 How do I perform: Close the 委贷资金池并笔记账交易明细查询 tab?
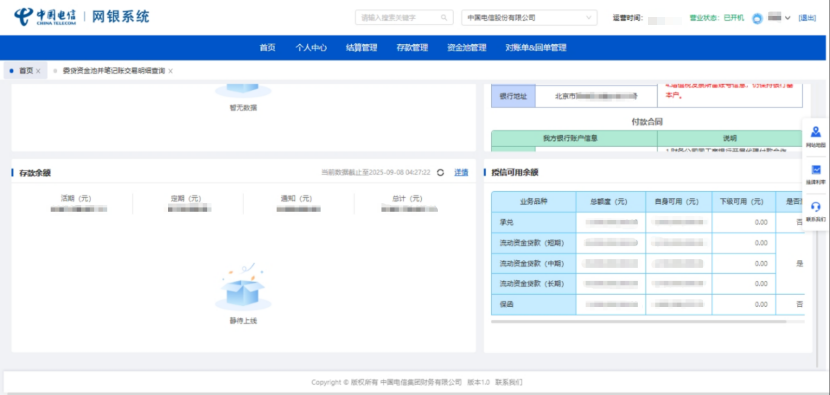tap(170, 71)
